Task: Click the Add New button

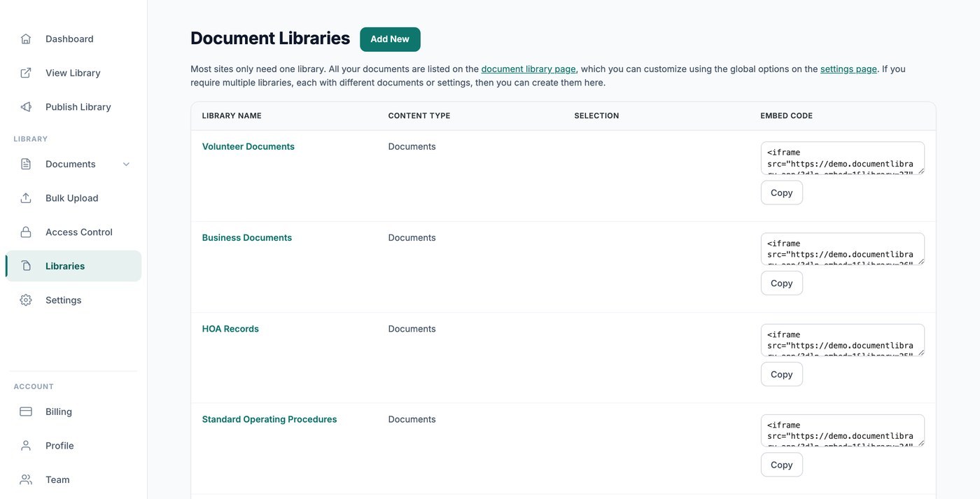Action: coord(390,39)
